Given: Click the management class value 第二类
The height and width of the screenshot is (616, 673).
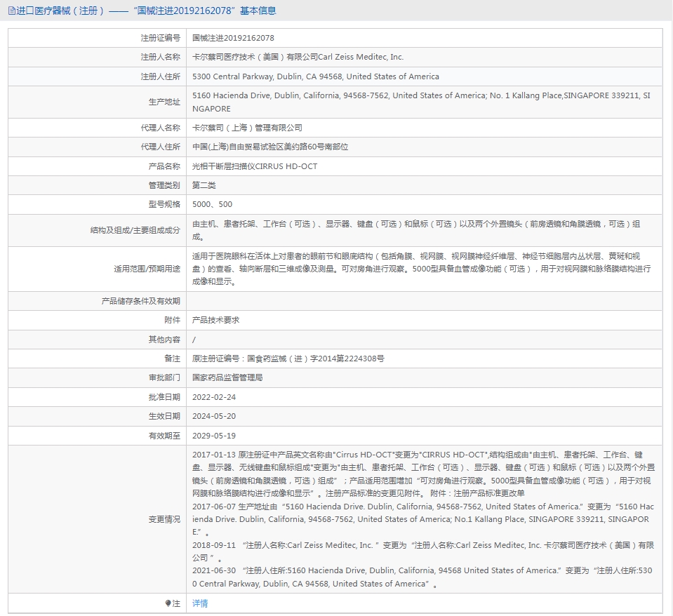Looking at the screenshot, I should 204,185.
